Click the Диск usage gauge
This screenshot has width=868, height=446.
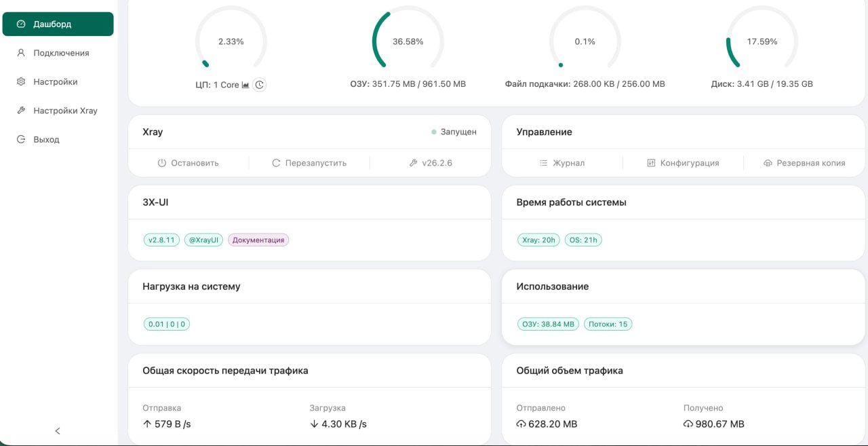(x=762, y=41)
